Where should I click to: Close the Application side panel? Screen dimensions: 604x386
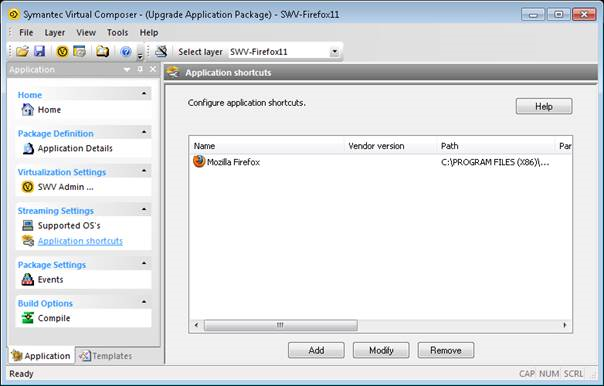153,69
